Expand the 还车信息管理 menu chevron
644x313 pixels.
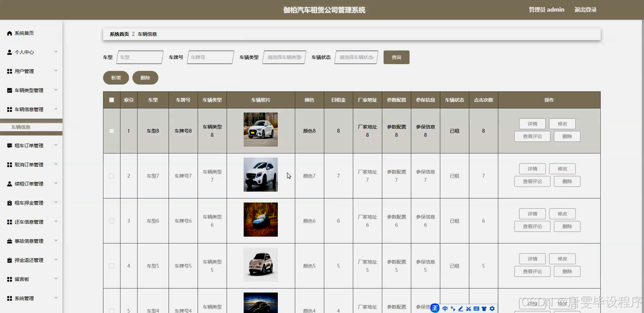click(x=56, y=222)
